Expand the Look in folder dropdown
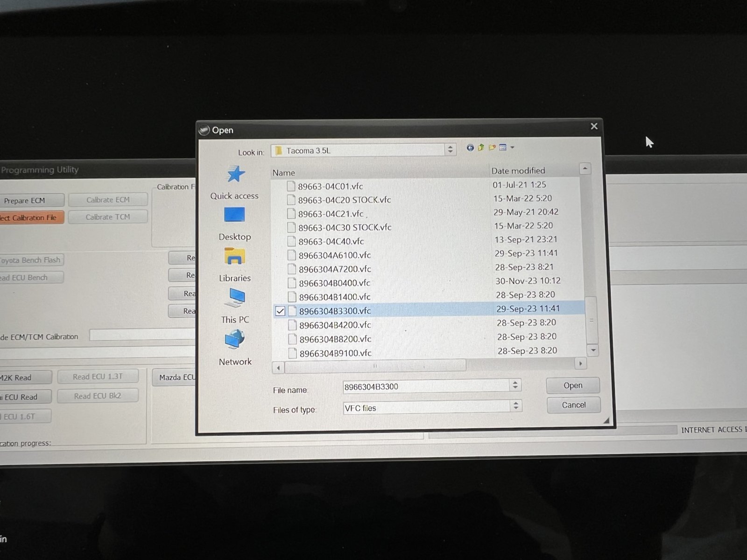The width and height of the screenshot is (747, 560). pyautogui.click(x=450, y=149)
